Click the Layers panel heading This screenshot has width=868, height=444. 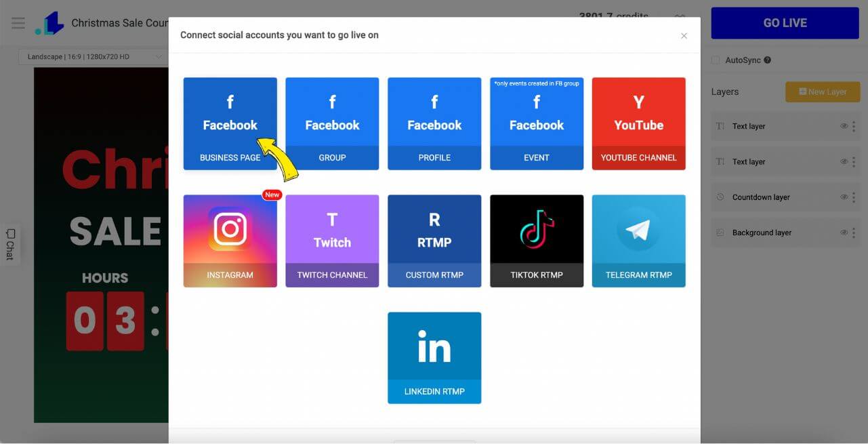tap(725, 92)
